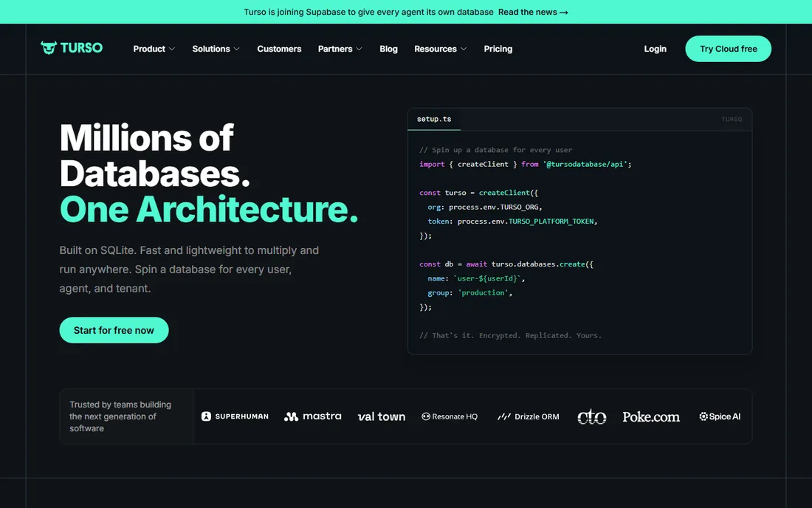The width and height of the screenshot is (812, 508).
Task: Click the '// Spin up a database' comment
Action: [495, 150]
